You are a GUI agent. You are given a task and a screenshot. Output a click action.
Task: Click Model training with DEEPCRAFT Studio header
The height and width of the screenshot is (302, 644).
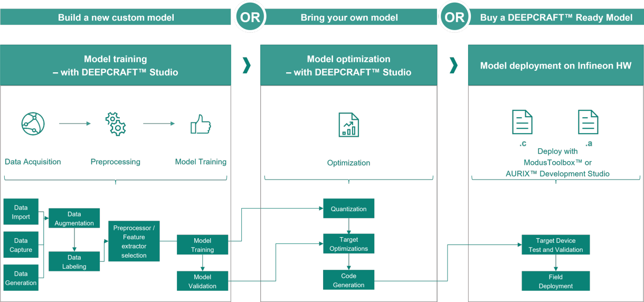click(x=116, y=65)
